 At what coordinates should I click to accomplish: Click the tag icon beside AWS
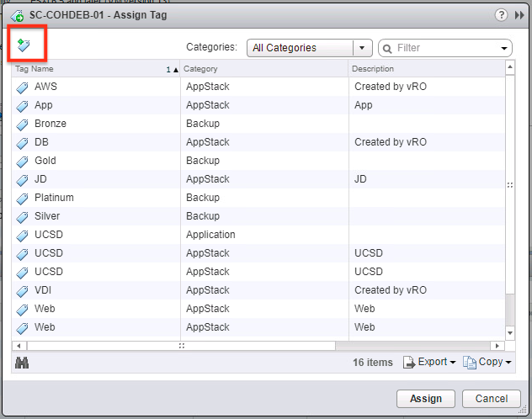[x=23, y=88]
